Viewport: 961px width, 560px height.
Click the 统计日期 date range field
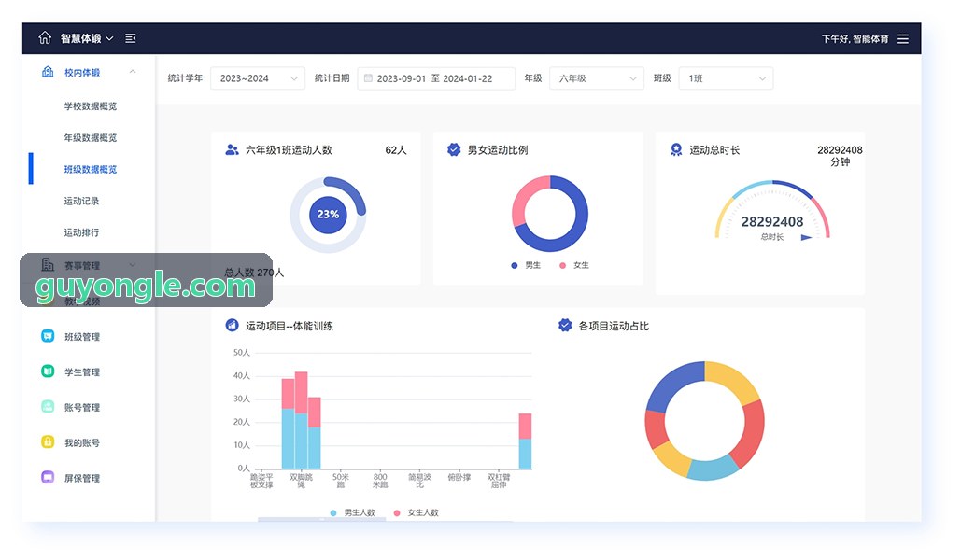pos(436,78)
